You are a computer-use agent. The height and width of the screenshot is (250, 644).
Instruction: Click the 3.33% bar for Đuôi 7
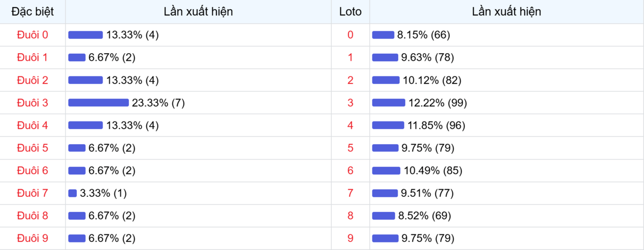click(72, 193)
